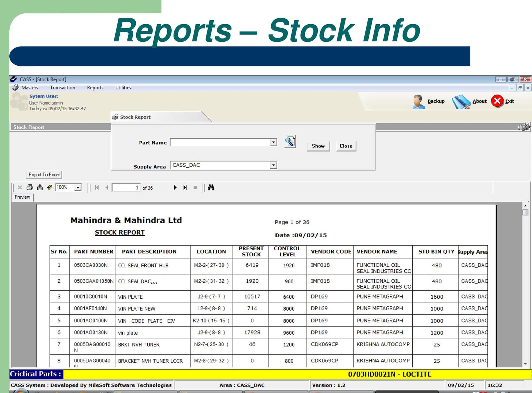Click critical part 0703HD0021N - LOCTITE

[390, 374]
